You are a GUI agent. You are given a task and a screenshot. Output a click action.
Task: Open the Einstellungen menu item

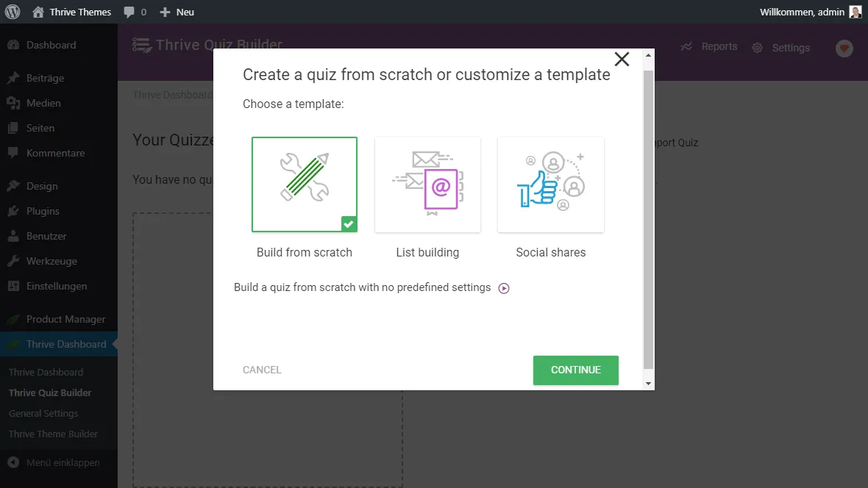[x=59, y=286]
